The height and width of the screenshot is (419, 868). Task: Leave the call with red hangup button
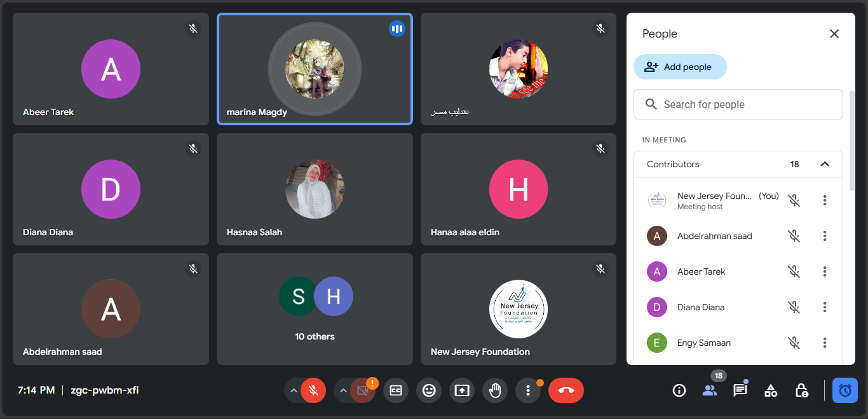(566, 390)
